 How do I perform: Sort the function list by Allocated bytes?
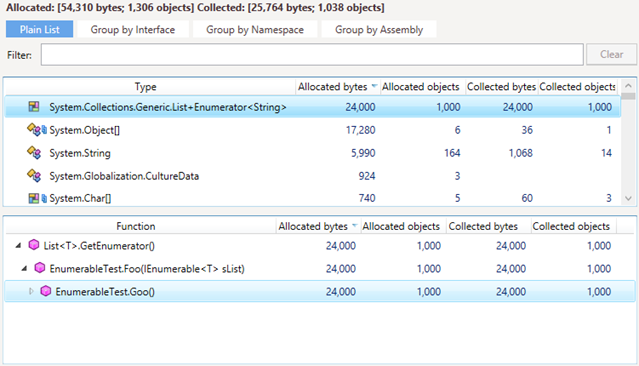point(318,226)
